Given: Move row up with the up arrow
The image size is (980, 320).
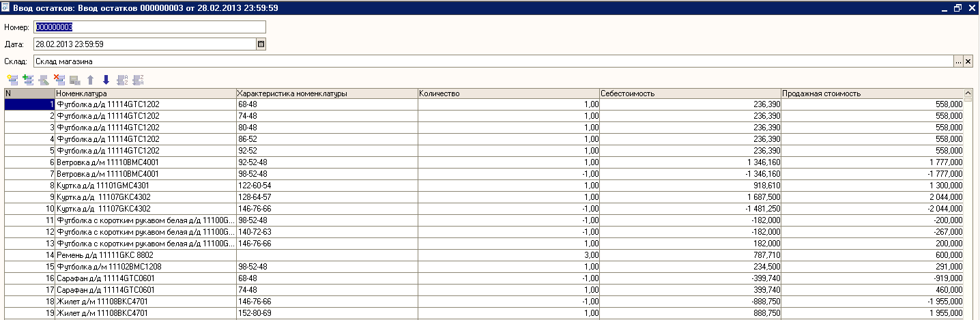Looking at the screenshot, I should tap(90, 80).
